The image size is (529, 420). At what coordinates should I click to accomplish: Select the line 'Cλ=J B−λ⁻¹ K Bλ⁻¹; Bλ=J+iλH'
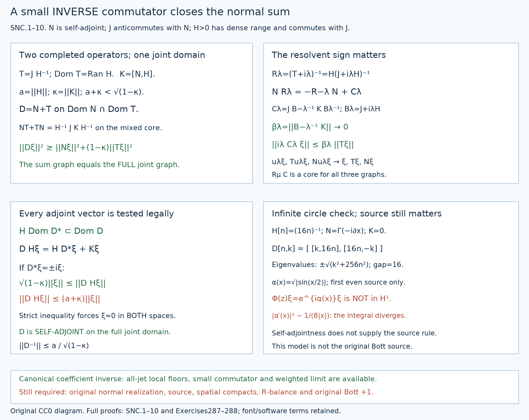[326, 109]
